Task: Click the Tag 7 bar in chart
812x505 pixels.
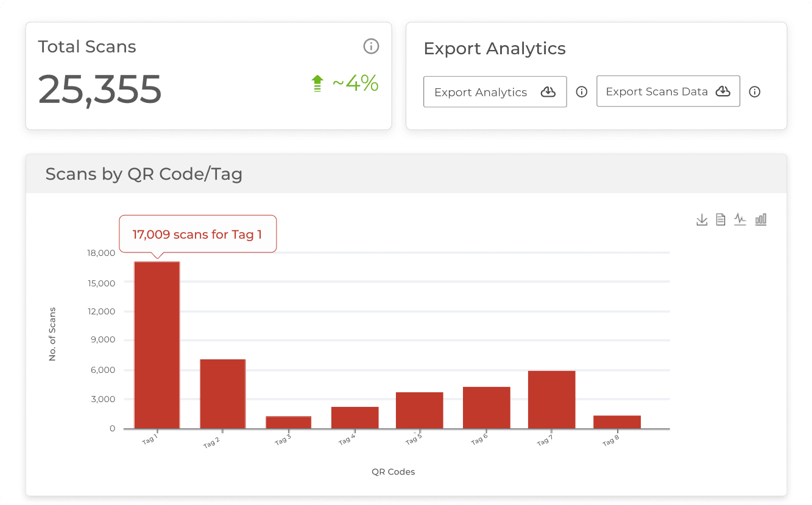Action: pyautogui.click(x=551, y=400)
